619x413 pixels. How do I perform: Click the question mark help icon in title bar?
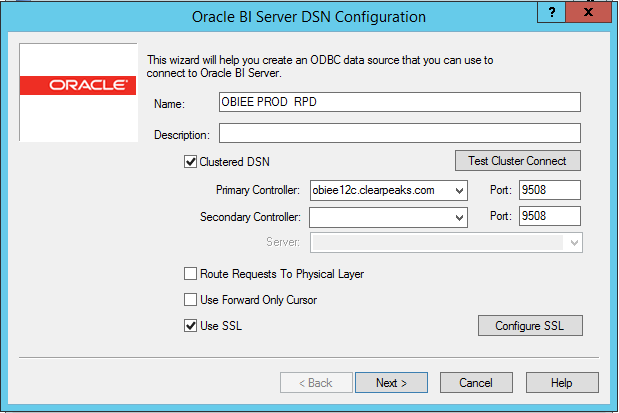pyautogui.click(x=551, y=12)
